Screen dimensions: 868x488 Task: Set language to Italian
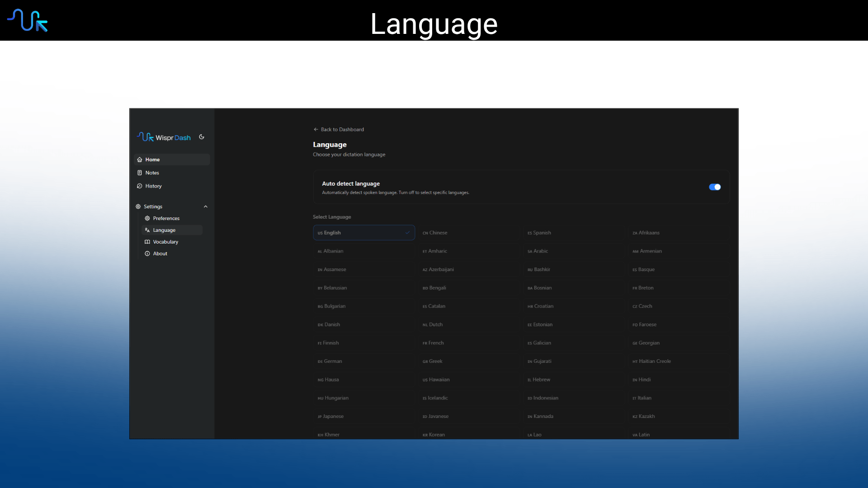[679, 398]
